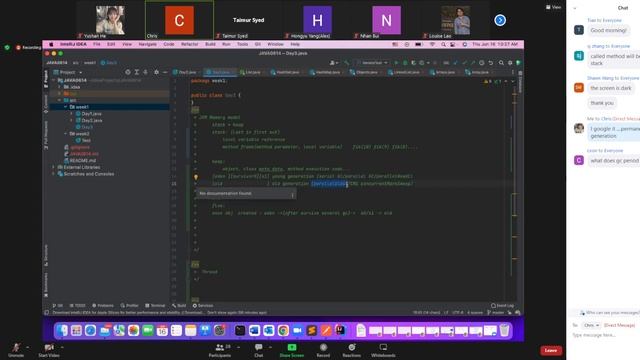Click the Unmute microphone button
Viewport: 640px width, 360px height.
pos(16,350)
